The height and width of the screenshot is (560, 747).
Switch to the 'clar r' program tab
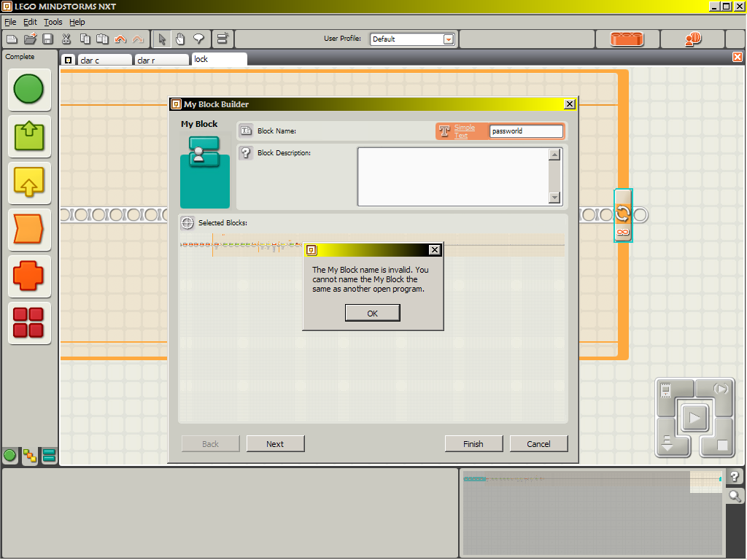pos(162,60)
